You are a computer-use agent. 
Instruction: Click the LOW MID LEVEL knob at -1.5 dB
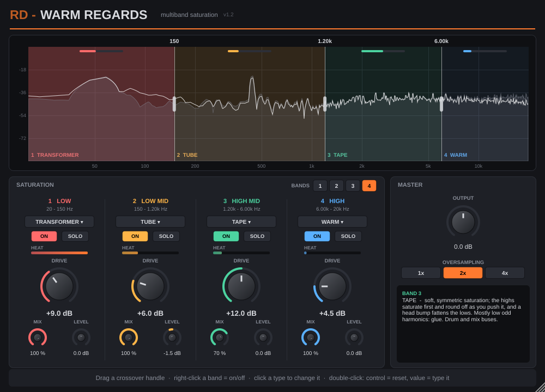pyautogui.click(x=172, y=338)
